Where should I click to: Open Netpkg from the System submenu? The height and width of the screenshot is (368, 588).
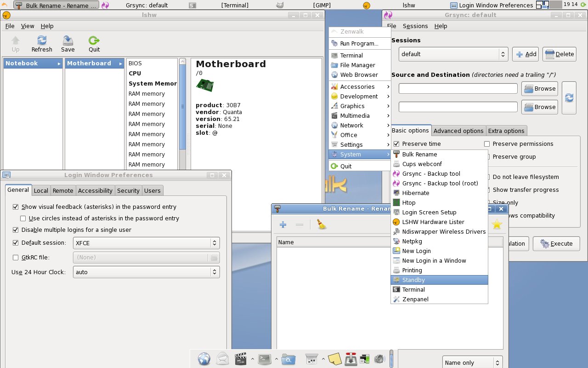439,241
